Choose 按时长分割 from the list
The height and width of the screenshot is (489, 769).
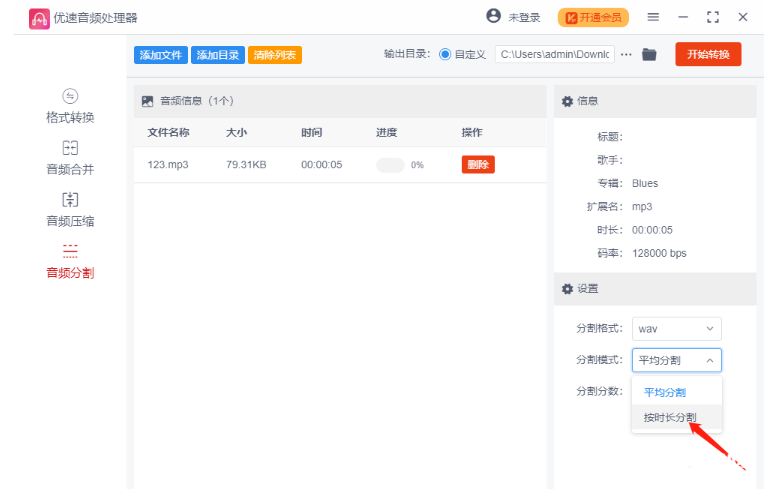pos(677,417)
